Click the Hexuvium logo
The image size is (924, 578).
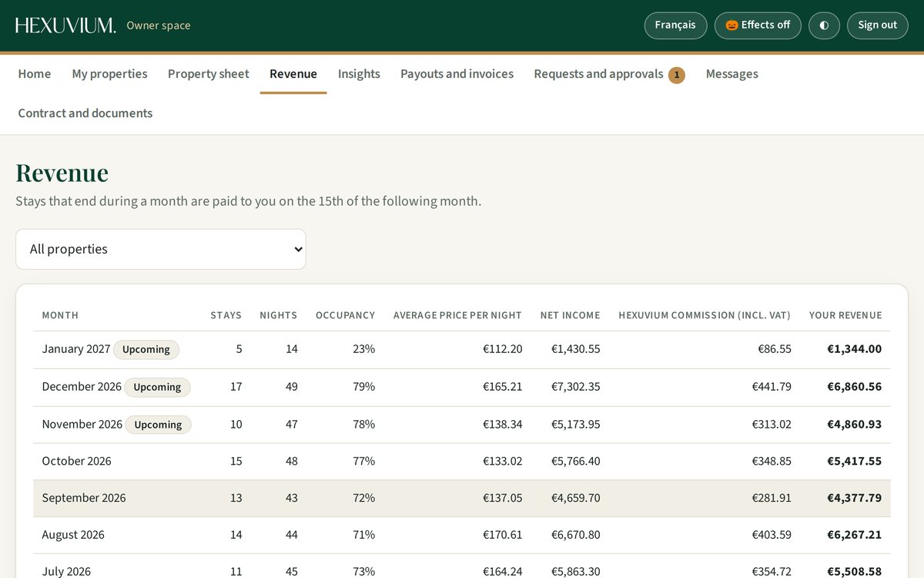(65, 25)
